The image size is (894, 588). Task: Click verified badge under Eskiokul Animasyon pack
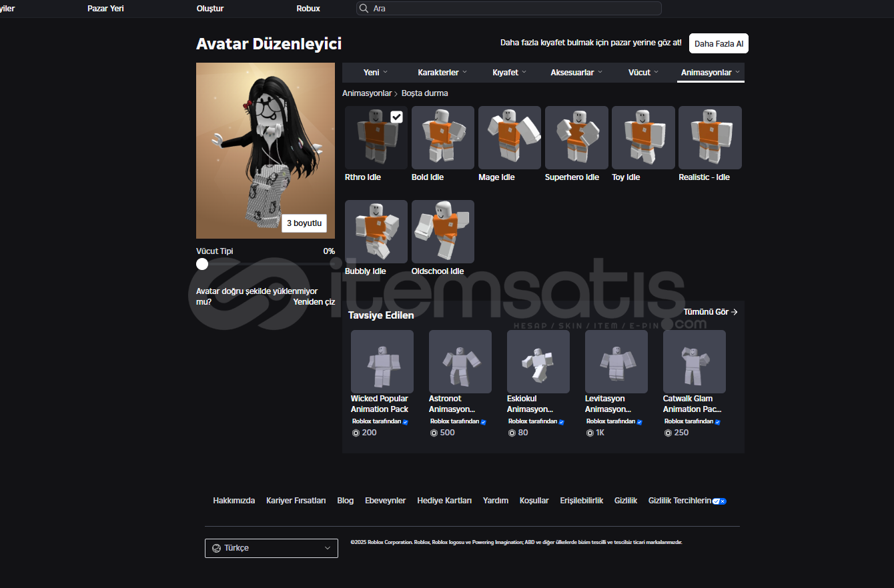[x=561, y=422]
